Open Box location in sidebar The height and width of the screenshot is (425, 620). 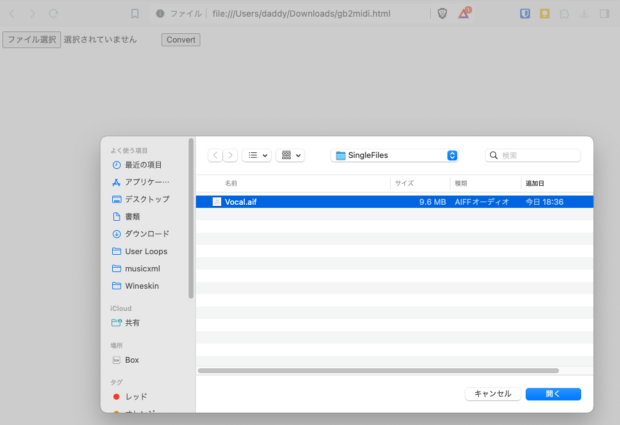pyautogui.click(x=131, y=360)
